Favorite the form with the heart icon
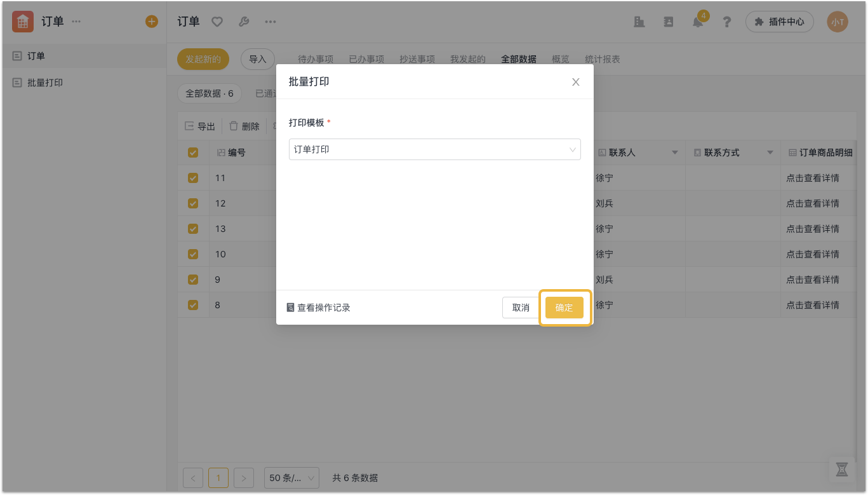This screenshot has height=495, width=868. pos(217,22)
